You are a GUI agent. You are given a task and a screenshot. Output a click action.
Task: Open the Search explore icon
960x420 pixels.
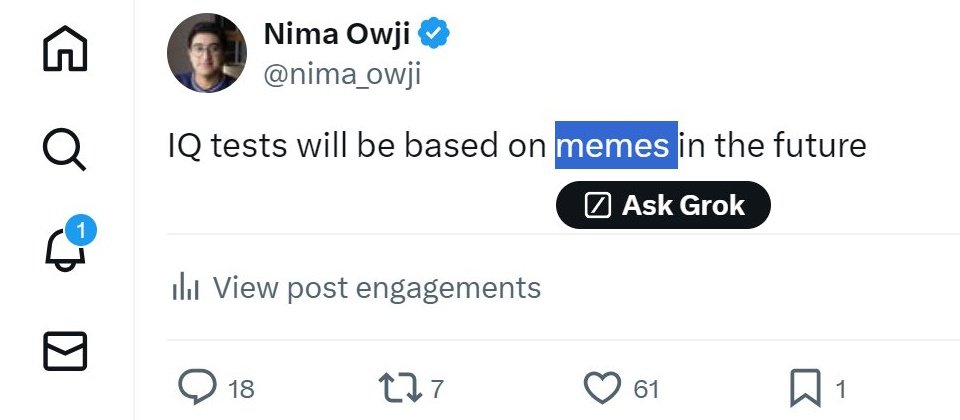(65, 149)
